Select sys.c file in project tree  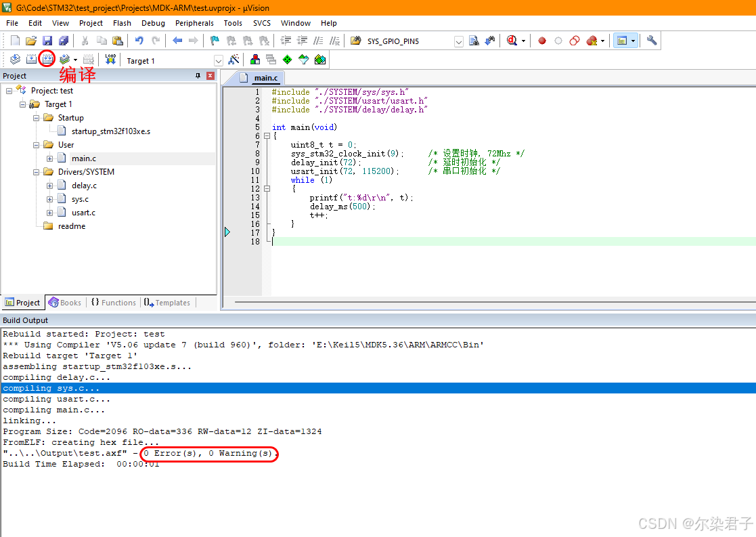[80, 199]
